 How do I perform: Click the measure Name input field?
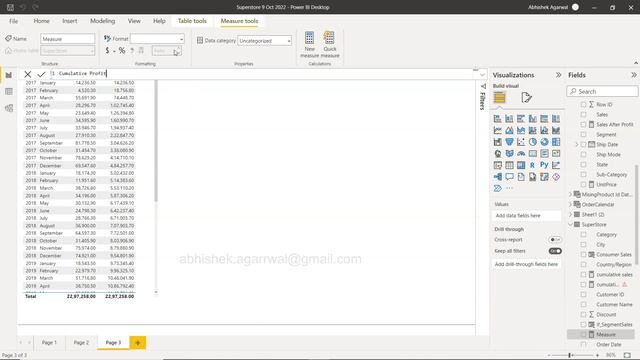click(x=67, y=39)
